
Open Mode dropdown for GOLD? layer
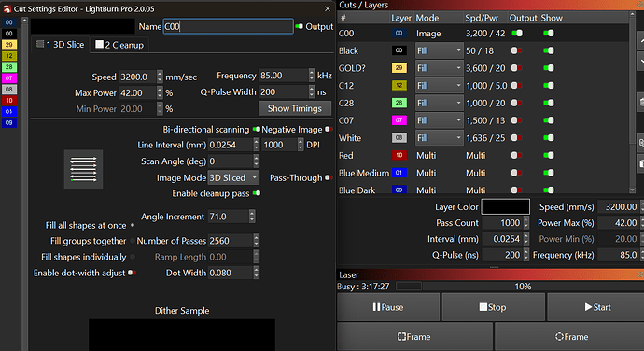(439, 68)
